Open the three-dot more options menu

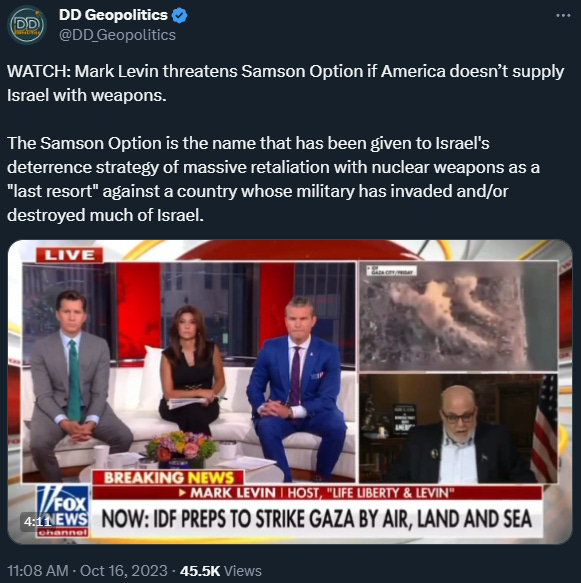(563, 15)
